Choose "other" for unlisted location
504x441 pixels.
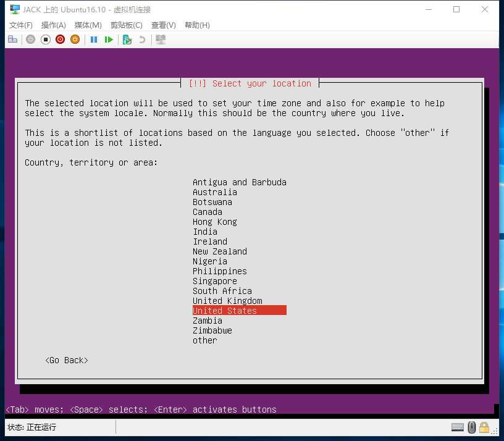coord(240,340)
